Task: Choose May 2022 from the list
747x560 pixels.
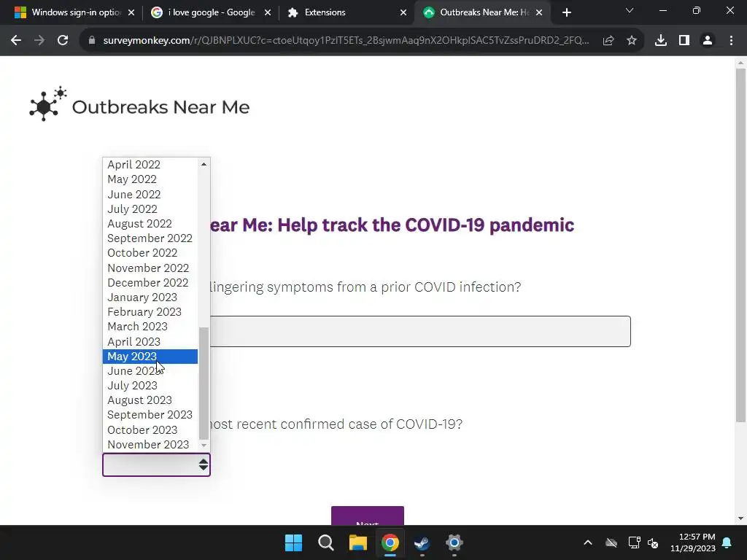Action: (150, 179)
